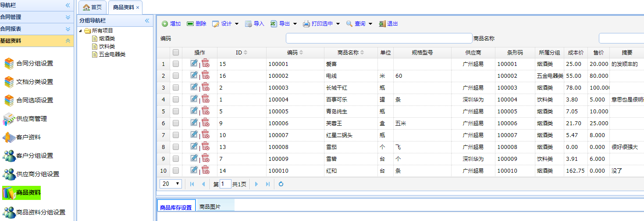Open 供应商管理 sidebar item

[25, 119]
